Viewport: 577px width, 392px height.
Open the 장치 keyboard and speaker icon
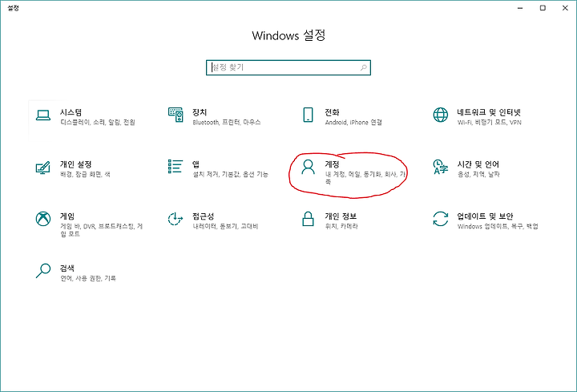pyautogui.click(x=176, y=115)
